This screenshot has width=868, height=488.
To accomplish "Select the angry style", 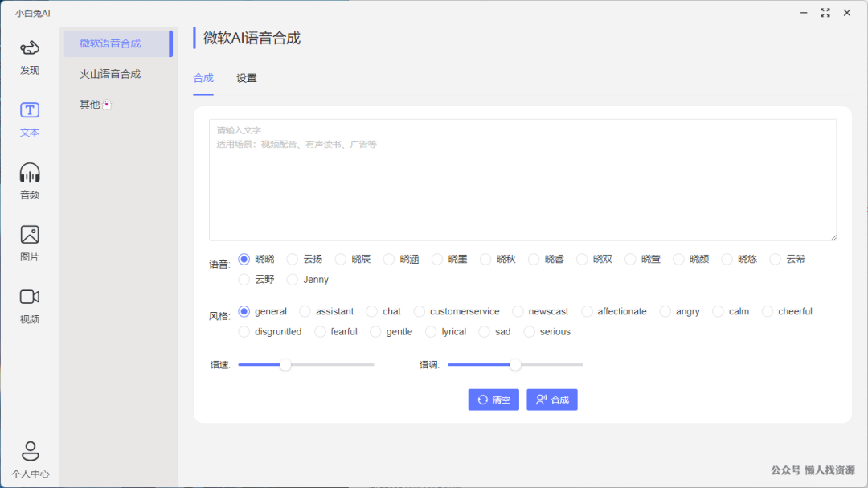I will tap(665, 311).
